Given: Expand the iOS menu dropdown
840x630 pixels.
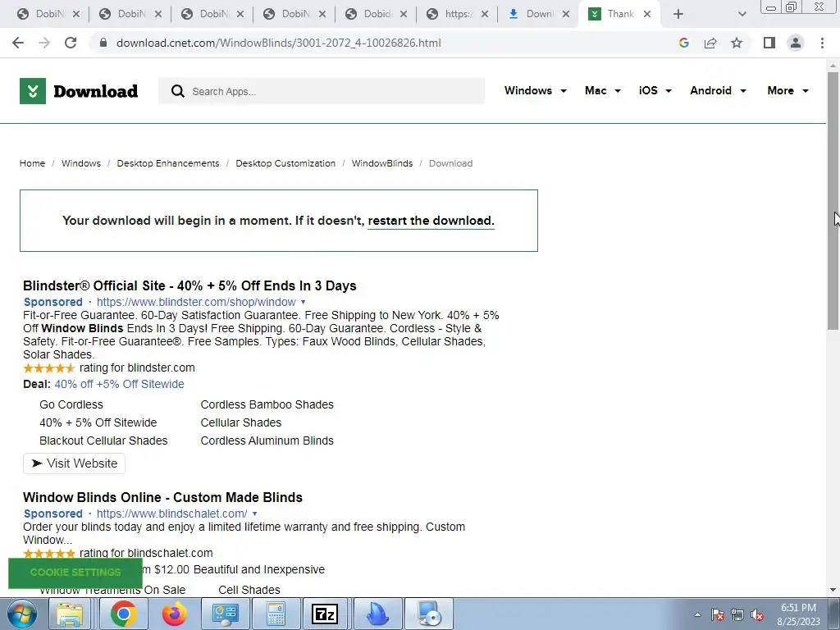Looking at the screenshot, I should tap(655, 90).
